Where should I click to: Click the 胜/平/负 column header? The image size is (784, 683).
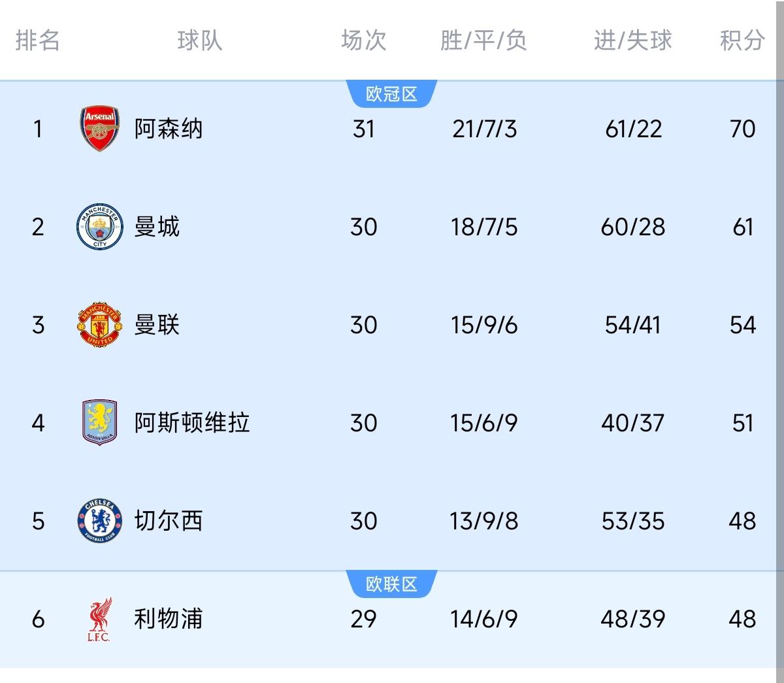pyautogui.click(x=483, y=41)
